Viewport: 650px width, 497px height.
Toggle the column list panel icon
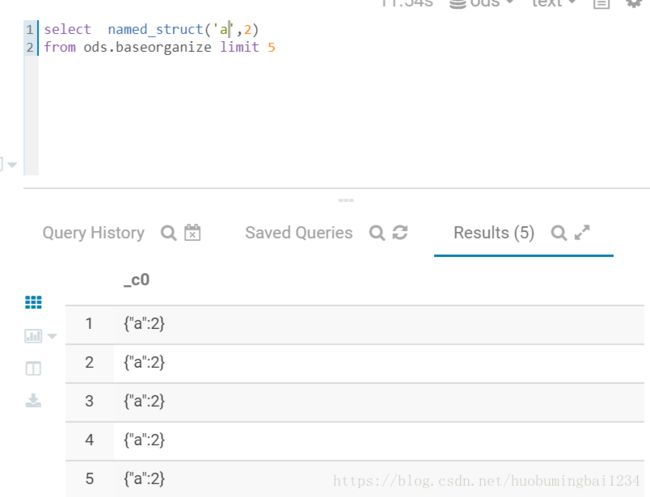(33, 368)
